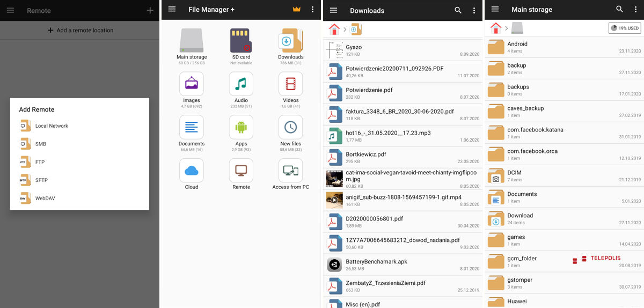Open the BatteryBenchamark.apk file
The width and height of the screenshot is (644, 308).
tap(376, 265)
